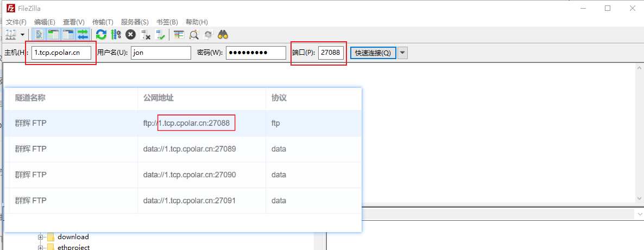Click the download folder icon
Viewport: 644px width, 250px height.
pyautogui.click(x=50, y=237)
